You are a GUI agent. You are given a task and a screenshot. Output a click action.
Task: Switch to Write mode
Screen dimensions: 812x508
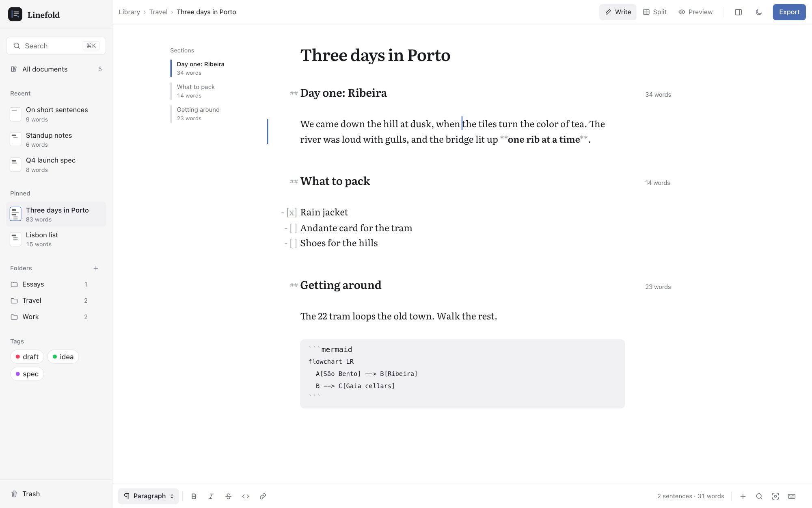pyautogui.click(x=618, y=12)
